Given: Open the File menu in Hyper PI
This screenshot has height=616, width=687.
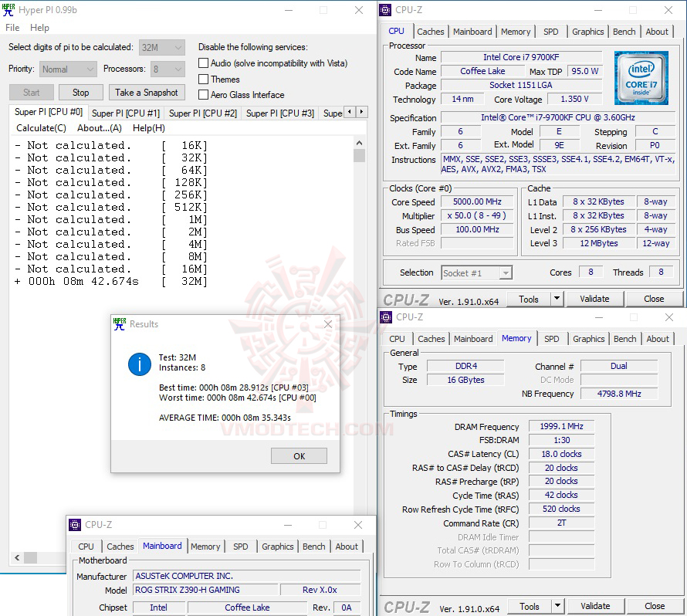Looking at the screenshot, I should [x=12, y=28].
